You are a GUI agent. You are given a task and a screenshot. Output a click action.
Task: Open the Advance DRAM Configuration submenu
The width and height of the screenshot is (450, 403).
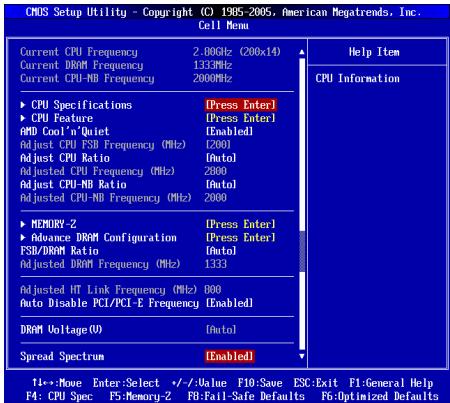[x=104, y=238]
